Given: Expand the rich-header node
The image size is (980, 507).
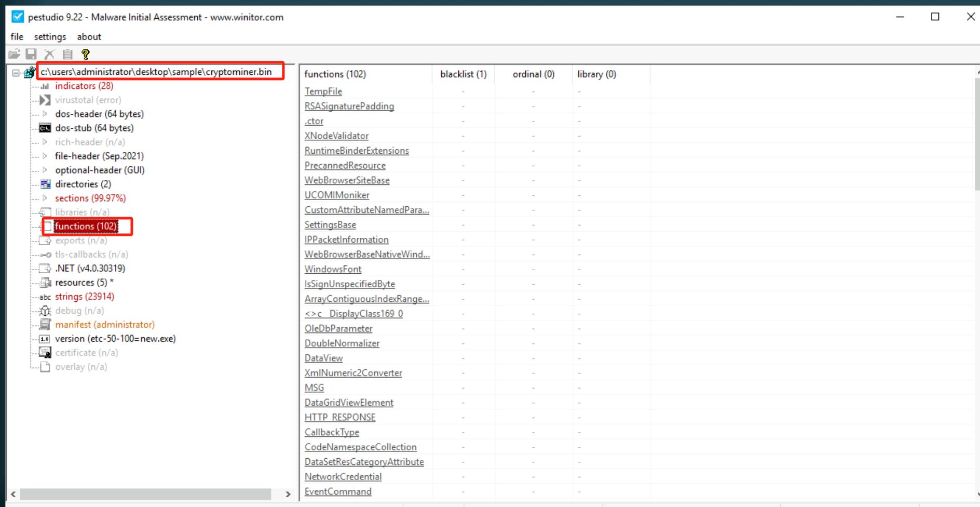Looking at the screenshot, I should click(45, 142).
